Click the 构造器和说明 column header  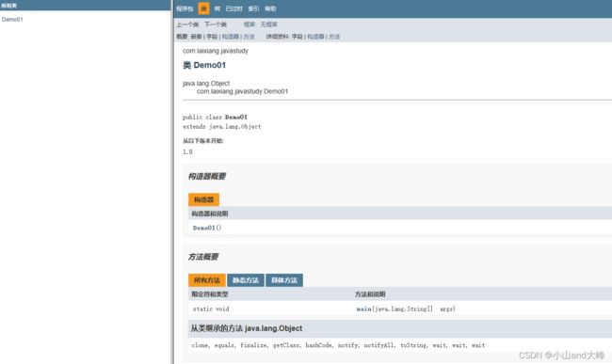coord(210,214)
